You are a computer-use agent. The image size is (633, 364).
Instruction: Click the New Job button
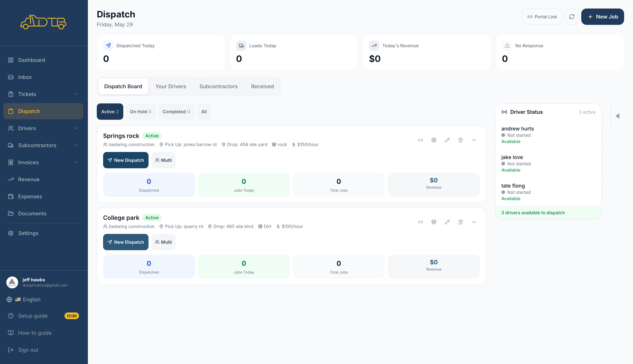[602, 17]
